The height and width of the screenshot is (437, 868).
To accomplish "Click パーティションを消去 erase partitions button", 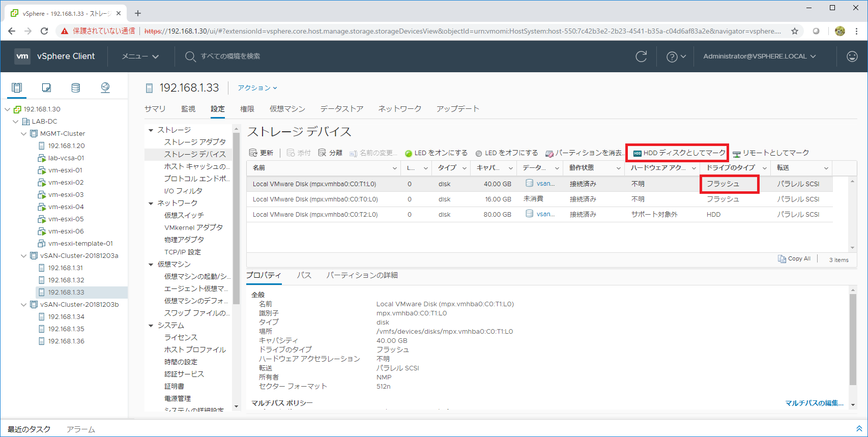I will (584, 153).
